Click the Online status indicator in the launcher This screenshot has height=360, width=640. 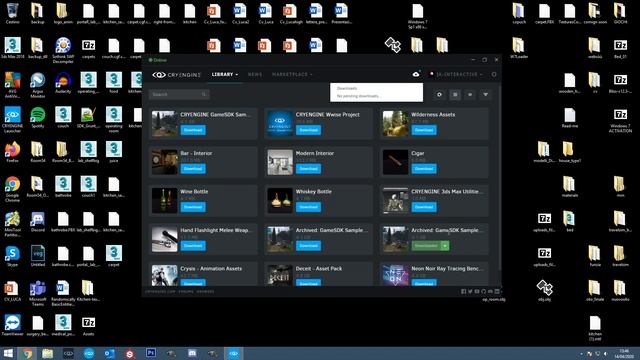click(x=158, y=60)
